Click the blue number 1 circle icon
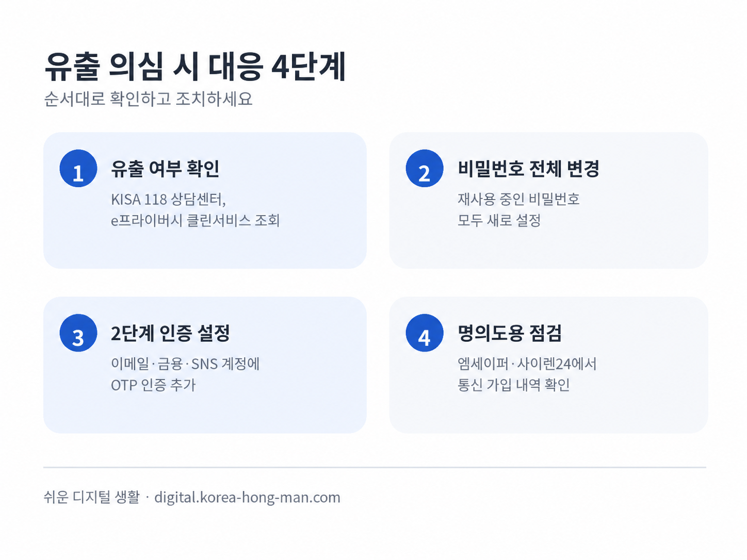 (78, 169)
